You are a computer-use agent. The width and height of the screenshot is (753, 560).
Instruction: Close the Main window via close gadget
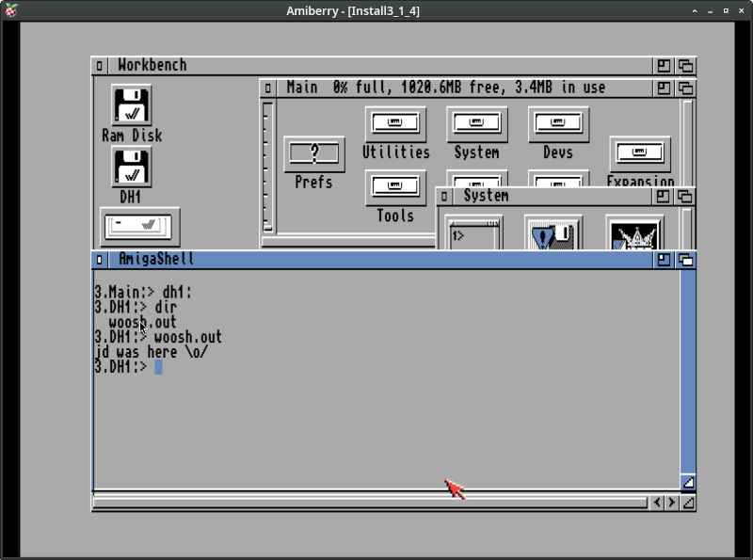pos(268,88)
